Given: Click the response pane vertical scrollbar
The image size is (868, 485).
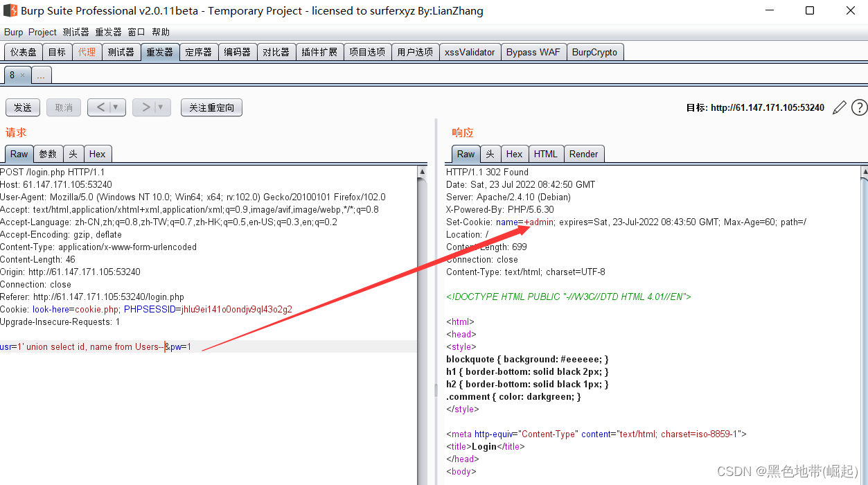Looking at the screenshot, I should tap(863, 333).
